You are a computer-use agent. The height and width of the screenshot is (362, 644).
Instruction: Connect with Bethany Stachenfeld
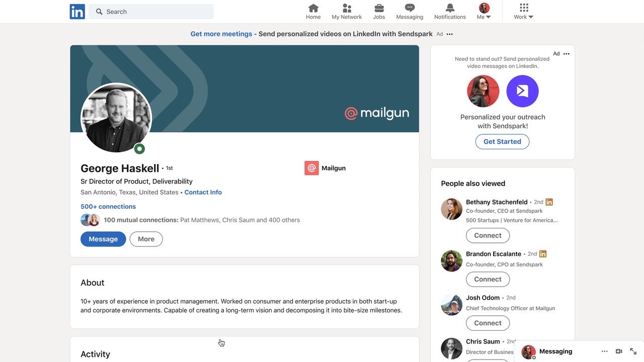click(488, 235)
